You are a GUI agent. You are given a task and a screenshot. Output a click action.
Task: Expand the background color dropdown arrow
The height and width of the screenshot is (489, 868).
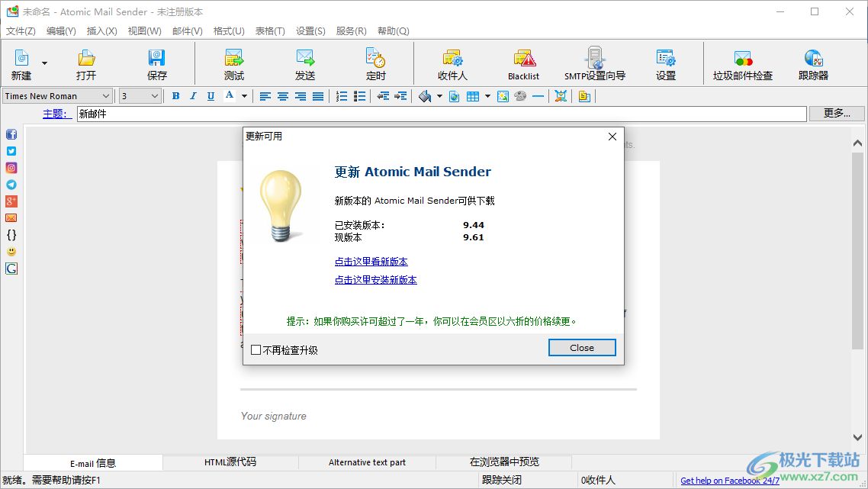[x=439, y=96]
